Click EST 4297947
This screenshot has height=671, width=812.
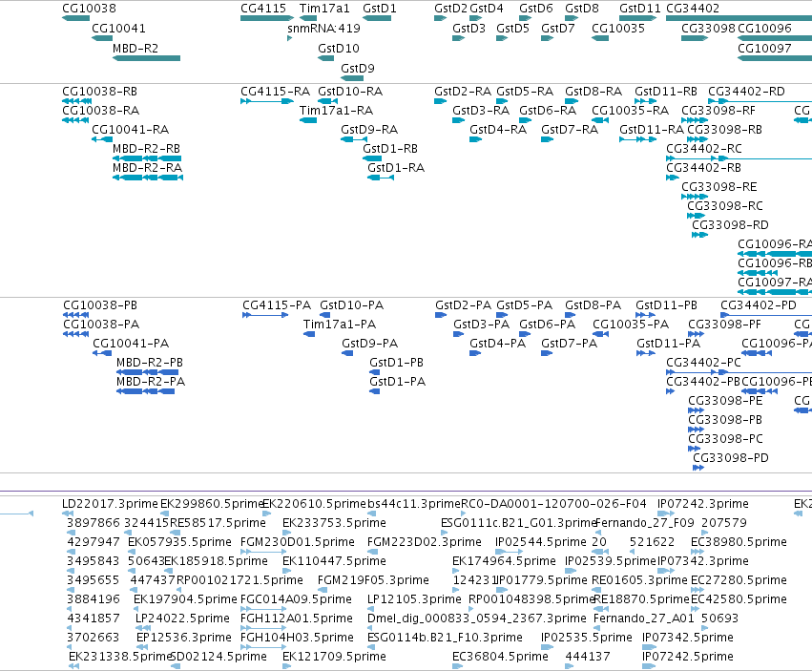tap(94, 542)
